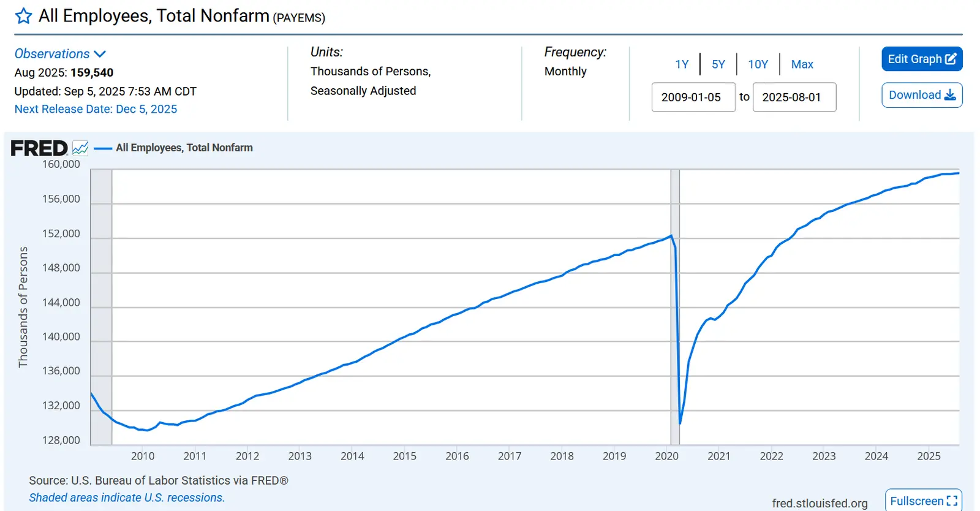Click the 2020 recession shaded band
The image size is (980, 511).
[x=675, y=306]
